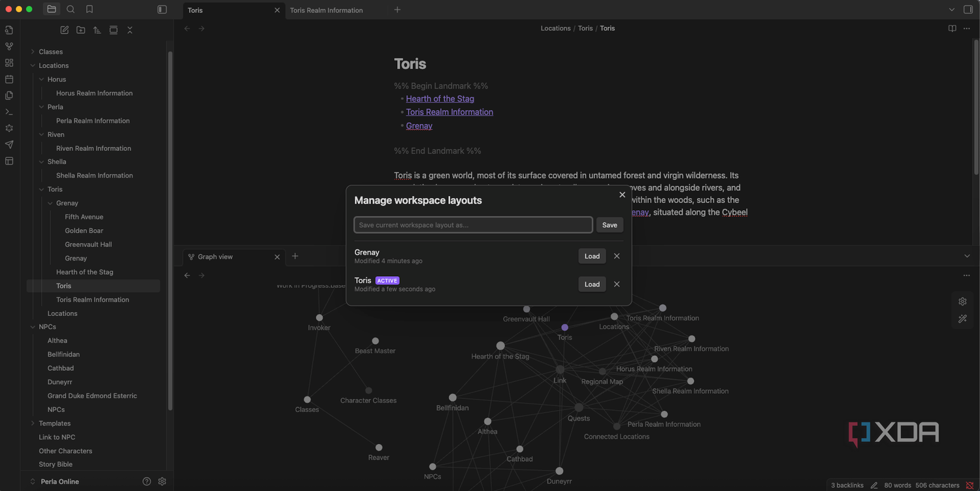This screenshot has width=980, height=491.
Task: Select the Toris node in the graph
Action: coord(564,327)
